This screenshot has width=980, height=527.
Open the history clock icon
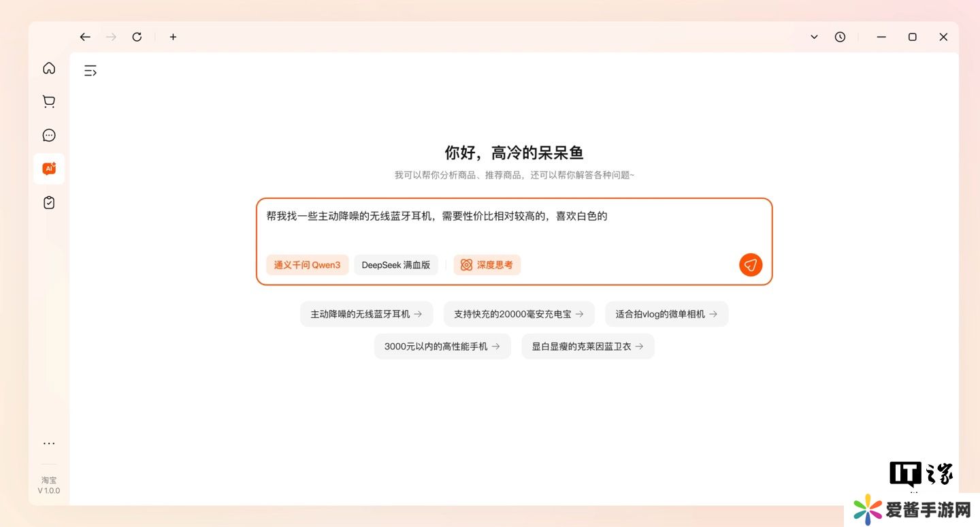840,37
